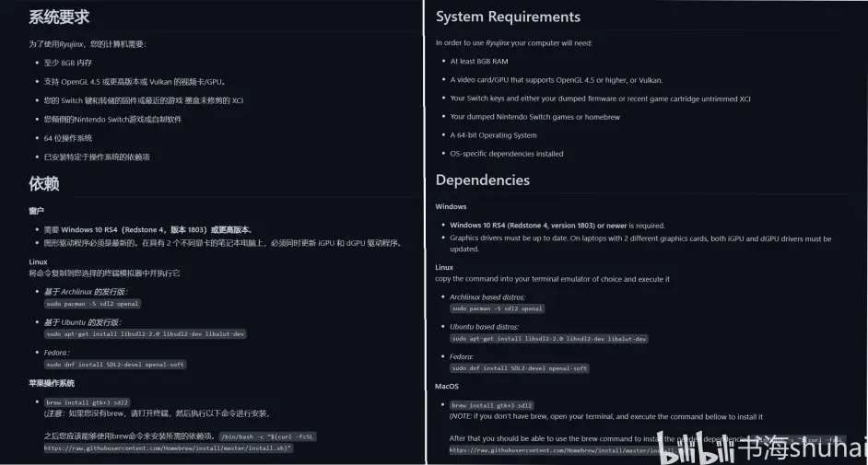Click the apt-get command in the English document
The height and width of the screenshot is (465, 868).
(x=549, y=338)
